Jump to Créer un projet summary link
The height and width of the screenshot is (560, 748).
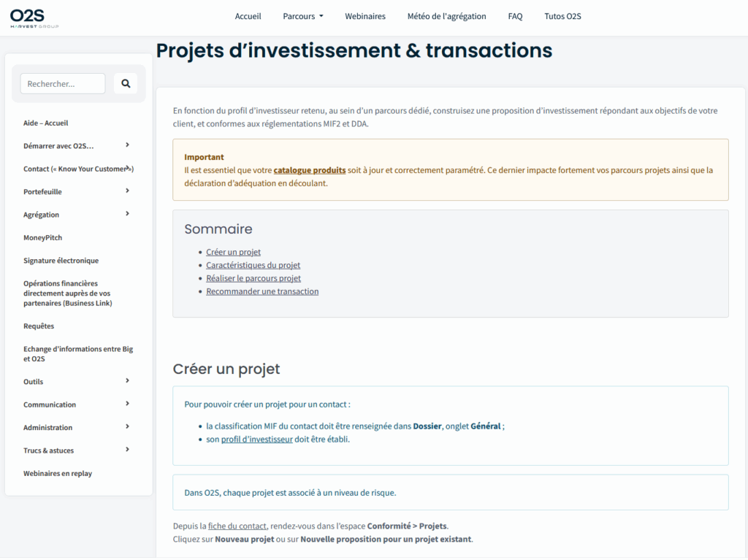point(233,252)
